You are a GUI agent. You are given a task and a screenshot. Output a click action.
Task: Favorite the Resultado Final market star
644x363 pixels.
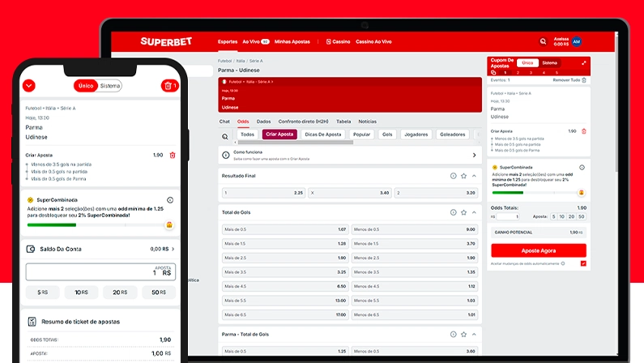tap(463, 176)
